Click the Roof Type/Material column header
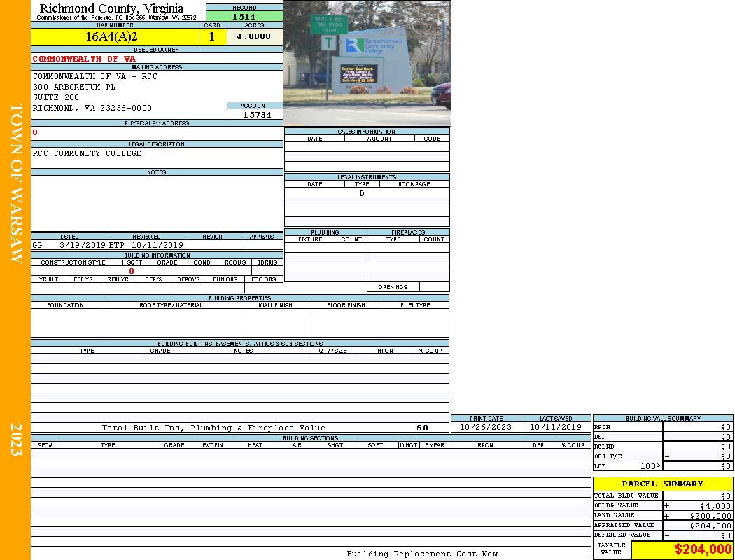Viewport: 735px width, 560px height. 171,305
